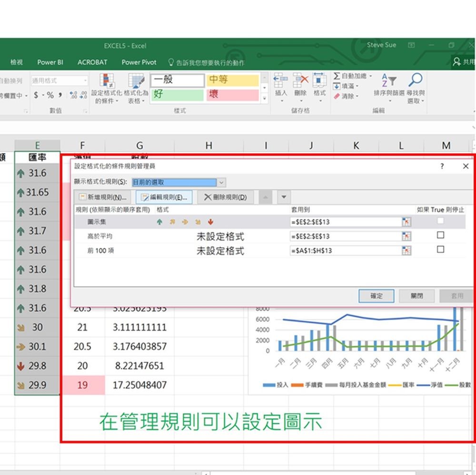Apply the Normal cell style

177,80
